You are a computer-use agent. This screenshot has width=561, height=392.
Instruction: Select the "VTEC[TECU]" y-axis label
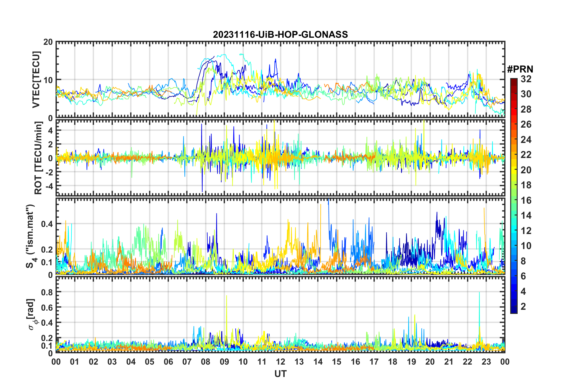[36, 80]
